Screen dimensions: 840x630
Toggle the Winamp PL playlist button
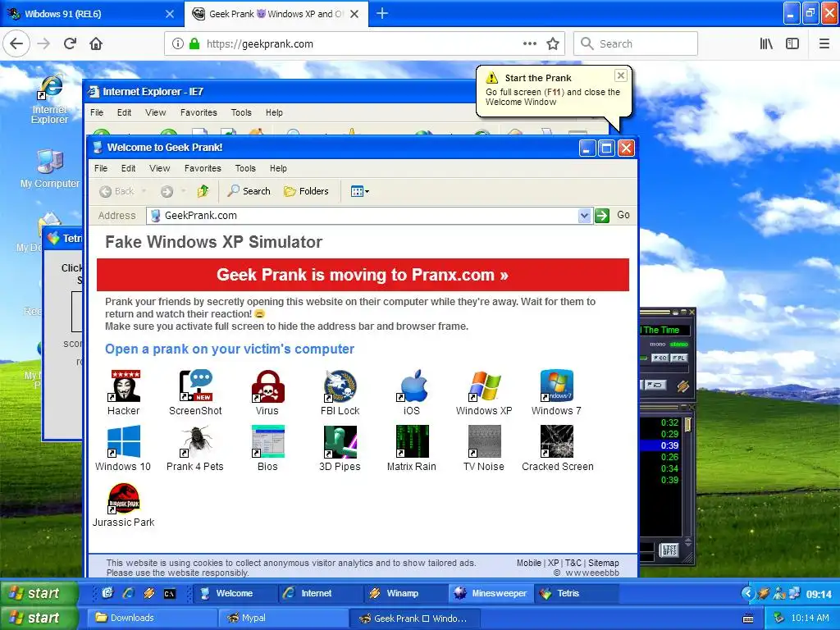[679, 358]
